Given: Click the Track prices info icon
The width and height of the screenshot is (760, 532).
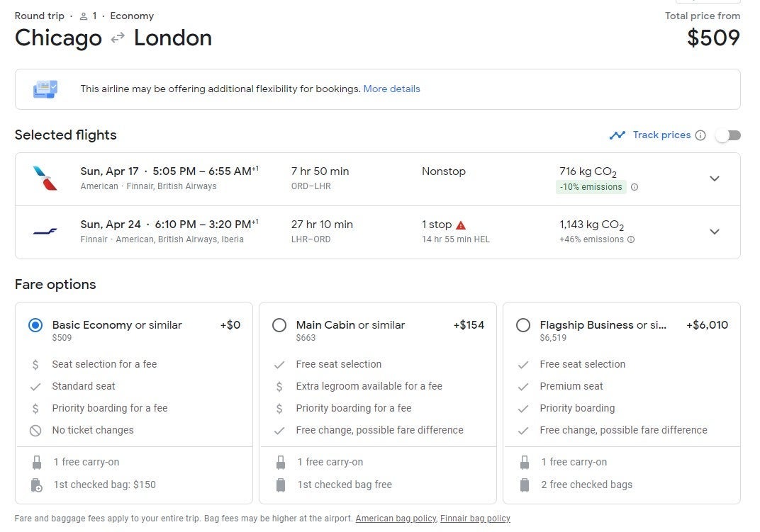Looking at the screenshot, I should point(700,135).
